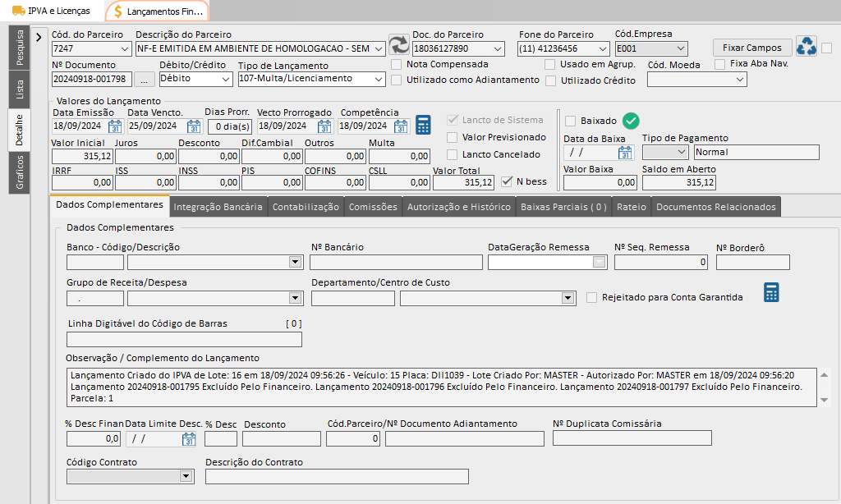
Task: Open the Doc. do Parceiro dropdown
Action: (x=498, y=48)
